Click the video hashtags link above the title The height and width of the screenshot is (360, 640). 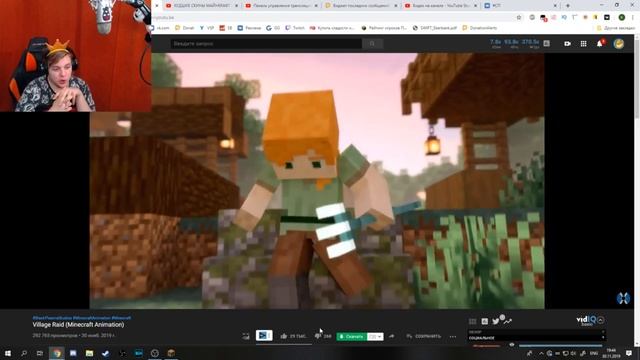click(x=82, y=318)
